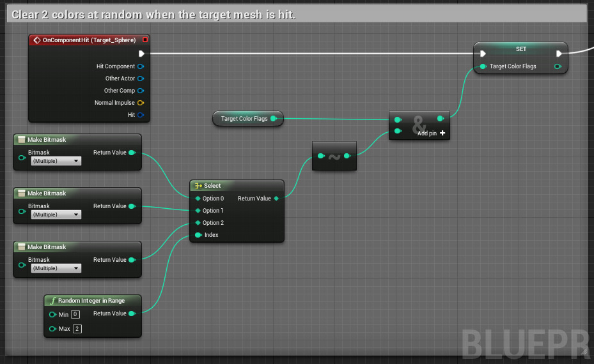Image resolution: width=594 pixels, height=364 pixels.
Task: Click the Index pin on Select node
Action: (198, 235)
